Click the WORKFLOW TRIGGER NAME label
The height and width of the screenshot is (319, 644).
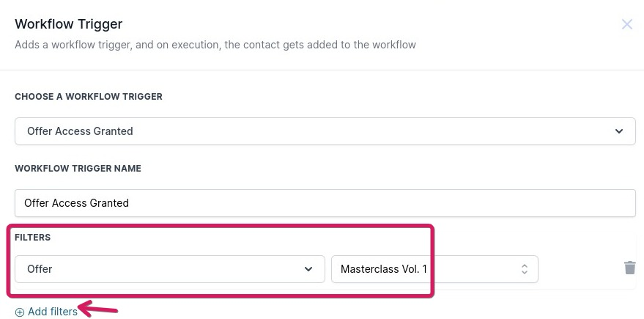coord(78,169)
